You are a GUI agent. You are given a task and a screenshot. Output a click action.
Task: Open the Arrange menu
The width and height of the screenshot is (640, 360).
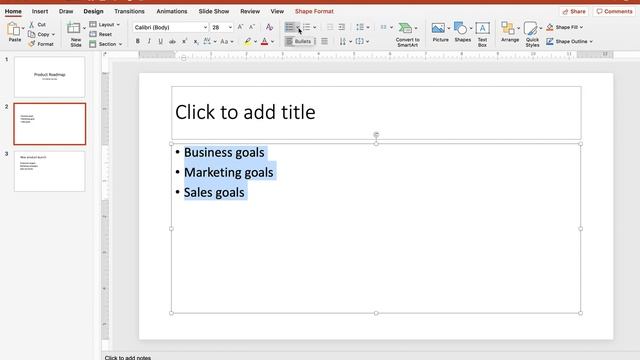(x=510, y=33)
